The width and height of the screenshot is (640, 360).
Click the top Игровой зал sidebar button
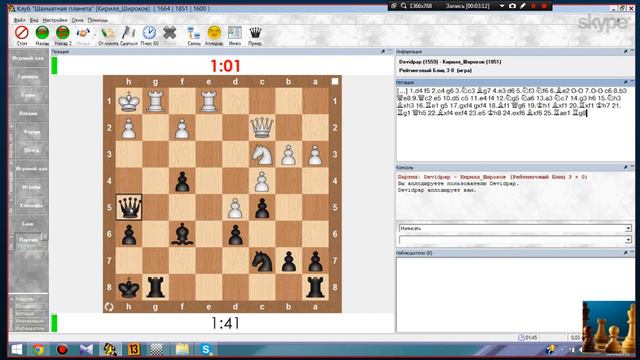tap(28, 58)
